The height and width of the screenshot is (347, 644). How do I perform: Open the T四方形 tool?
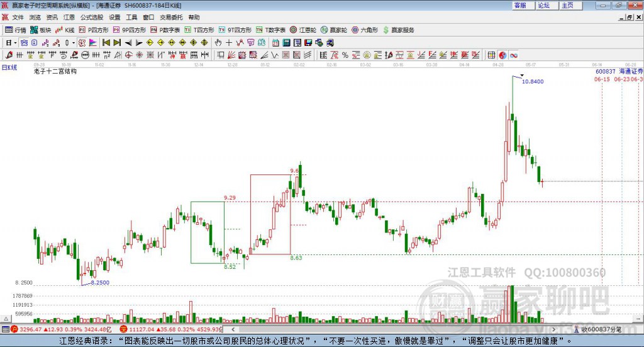tap(199, 30)
